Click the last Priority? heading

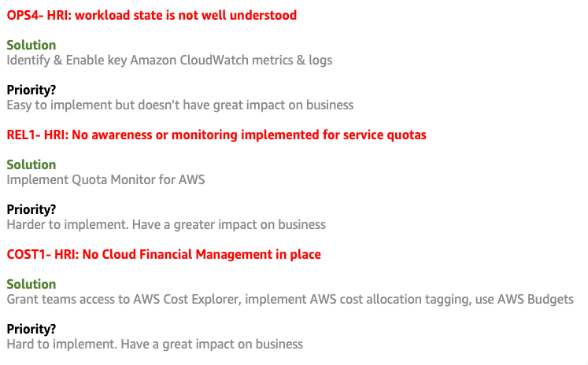pyautogui.click(x=31, y=329)
